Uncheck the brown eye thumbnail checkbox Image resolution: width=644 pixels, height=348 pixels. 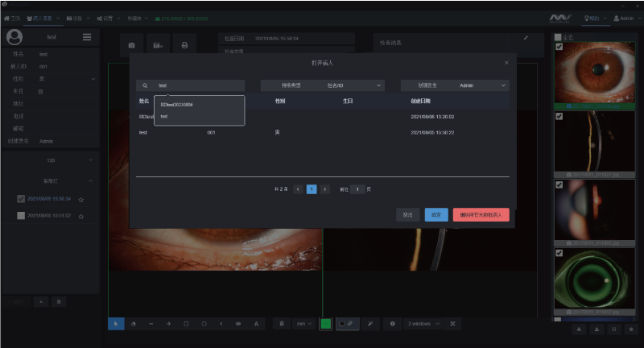[x=559, y=47]
